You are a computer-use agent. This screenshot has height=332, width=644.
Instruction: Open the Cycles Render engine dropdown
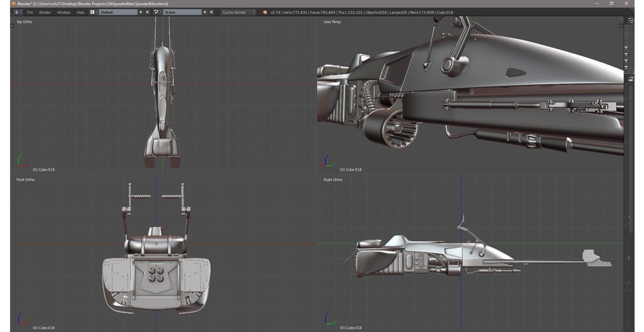coord(239,12)
